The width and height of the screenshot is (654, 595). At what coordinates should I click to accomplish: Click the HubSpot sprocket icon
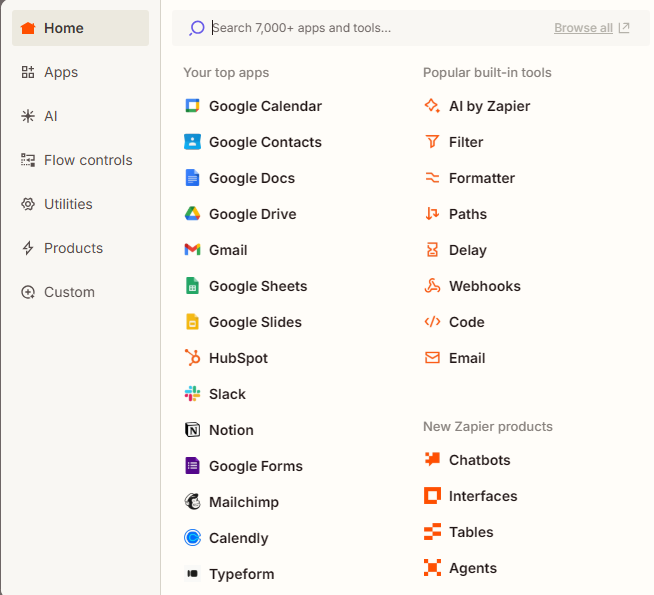pyautogui.click(x=192, y=358)
